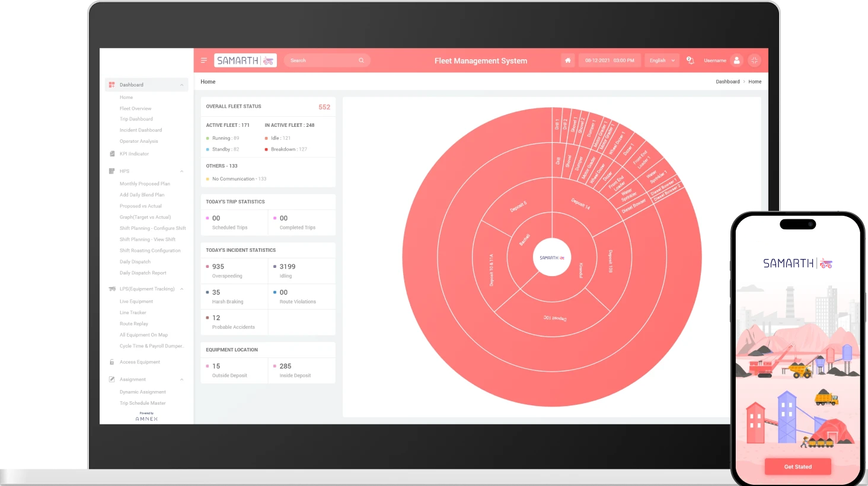Click the HPS sidebar icon
The image size is (868, 486).
pos(111,171)
